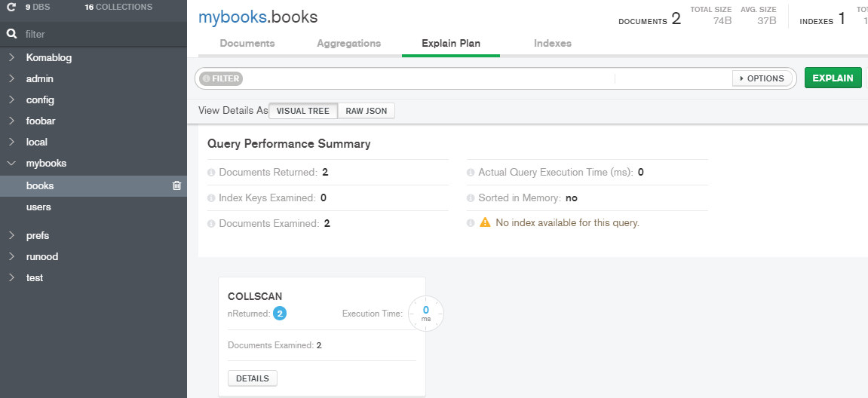Switch view to Raw JSON
Image resolution: width=868 pixels, height=398 pixels.
(x=367, y=111)
